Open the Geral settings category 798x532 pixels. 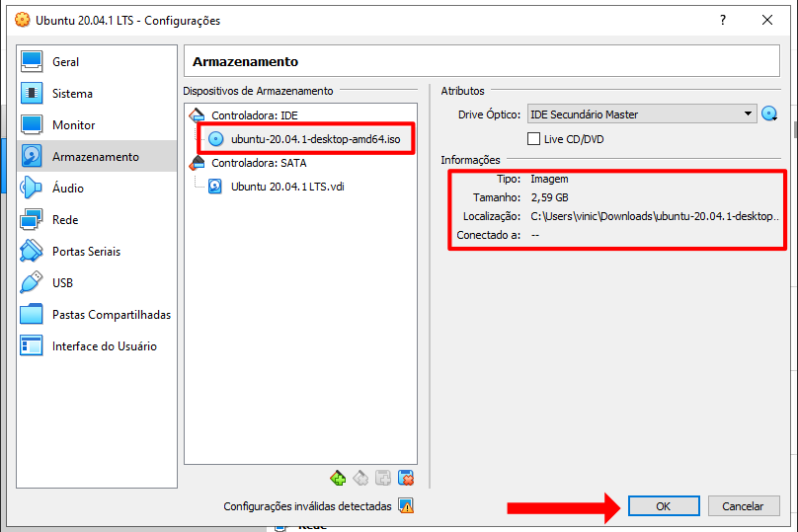point(97,62)
